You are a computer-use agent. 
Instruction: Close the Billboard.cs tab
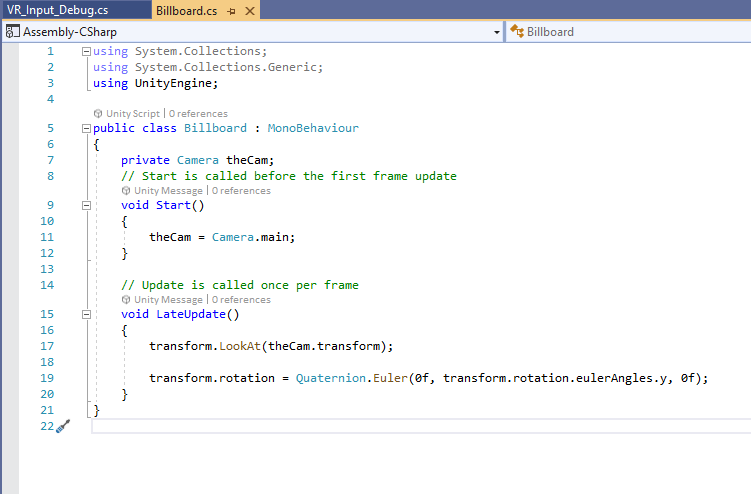(x=250, y=11)
